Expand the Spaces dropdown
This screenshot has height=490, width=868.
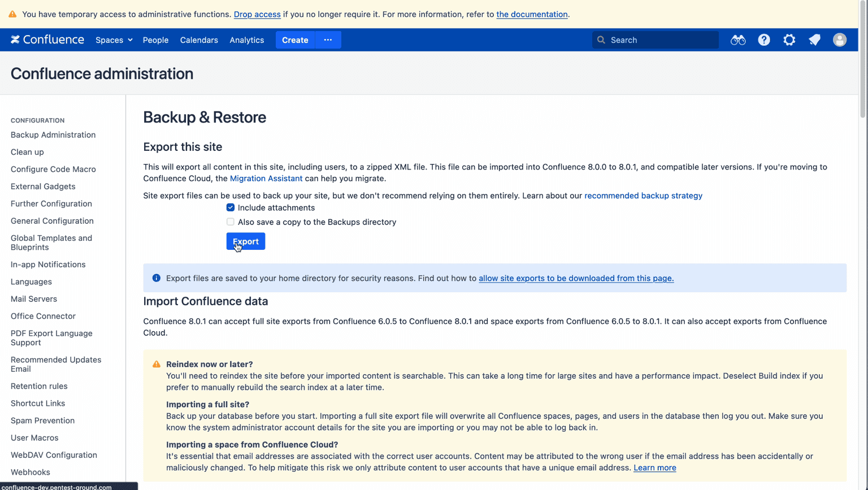click(114, 40)
